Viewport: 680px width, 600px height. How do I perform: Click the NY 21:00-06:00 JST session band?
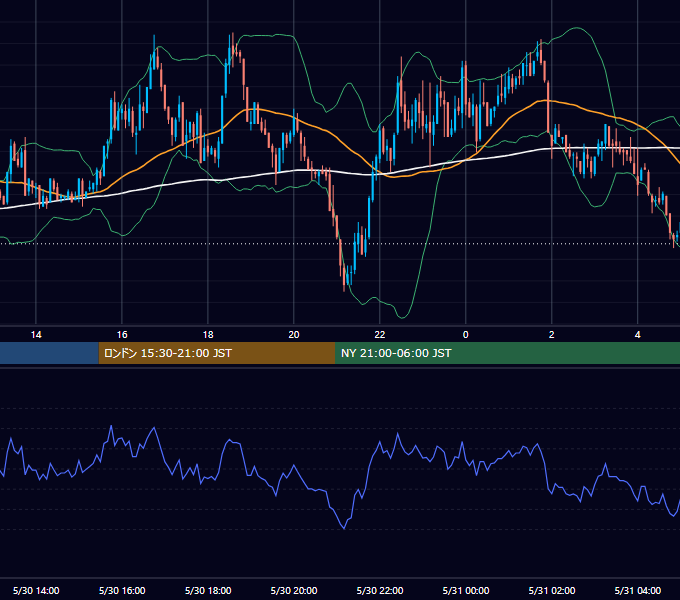(507, 353)
